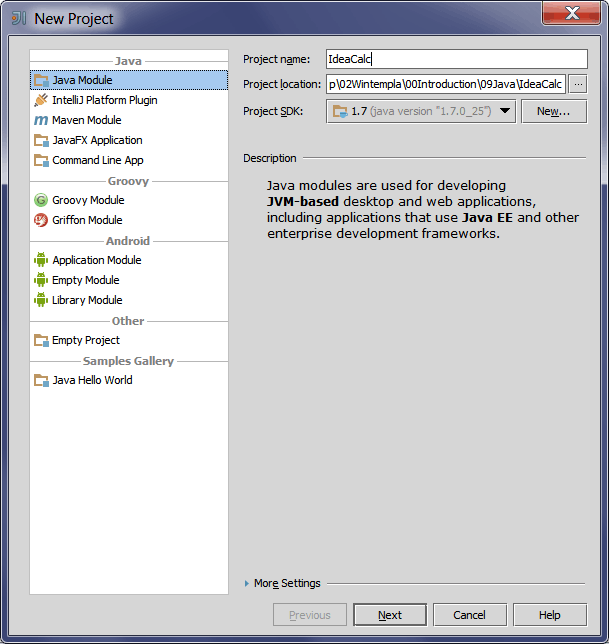Select Empty Project under Other
609x644 pixels.
tap(129, 340)
